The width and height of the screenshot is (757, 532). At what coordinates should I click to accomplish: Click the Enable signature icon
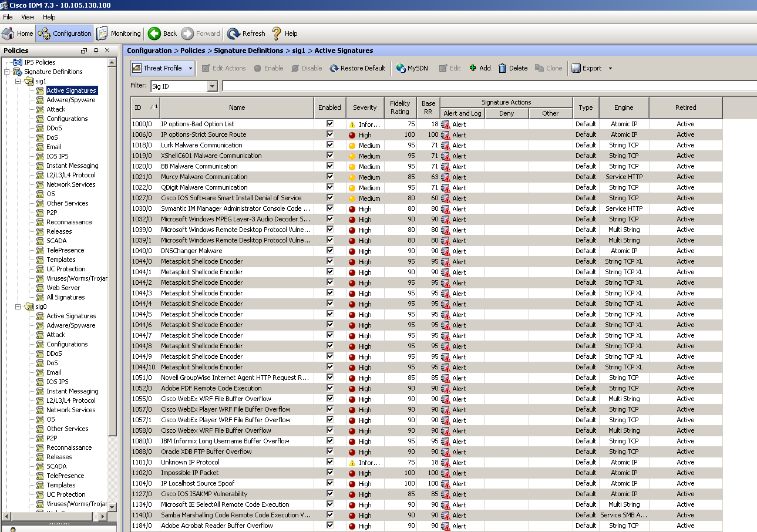pyautogui.click(x=258, y=68)
